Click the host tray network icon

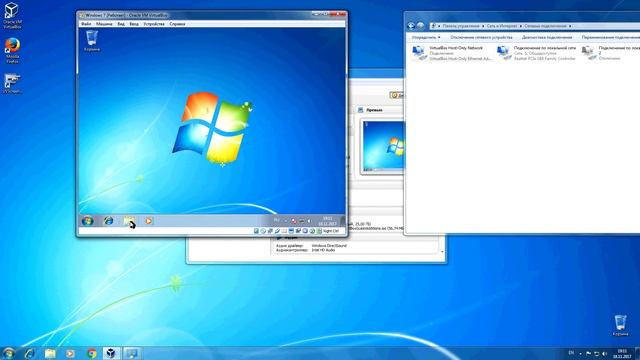596,353
